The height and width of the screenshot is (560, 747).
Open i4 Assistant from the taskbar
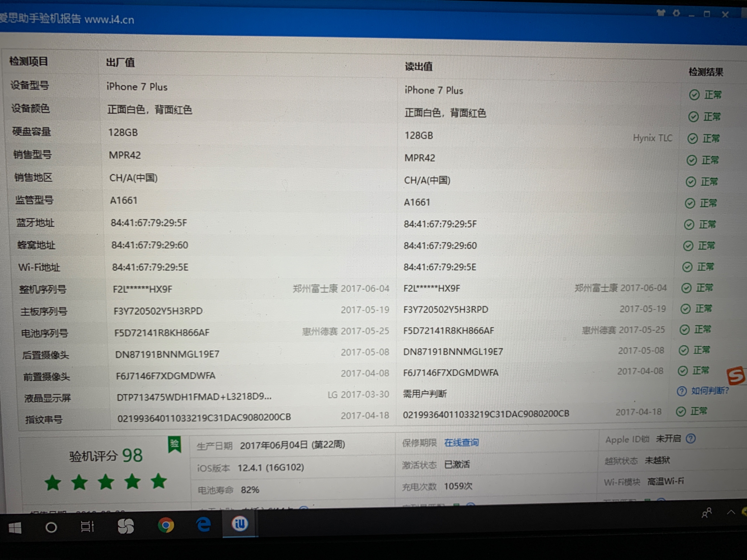coord(240,524)
